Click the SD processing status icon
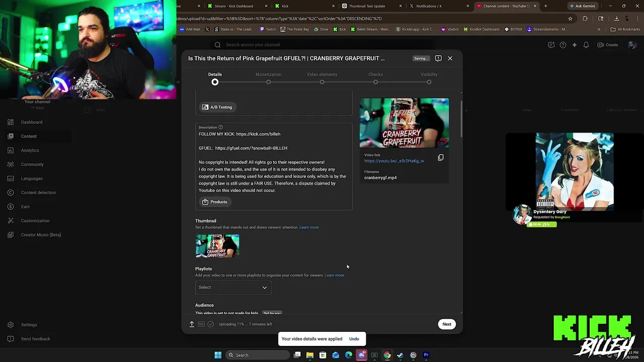 pos(201,324)
